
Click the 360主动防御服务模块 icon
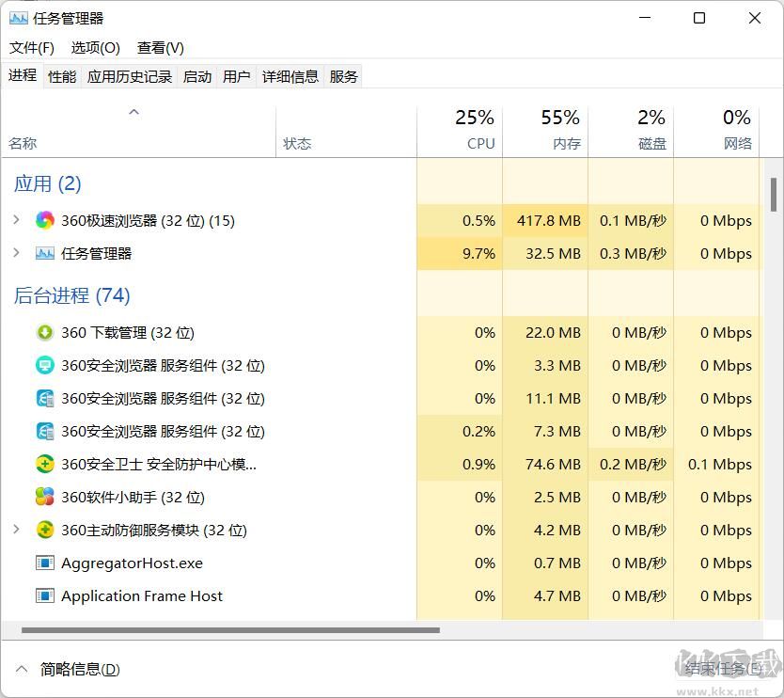44,530
